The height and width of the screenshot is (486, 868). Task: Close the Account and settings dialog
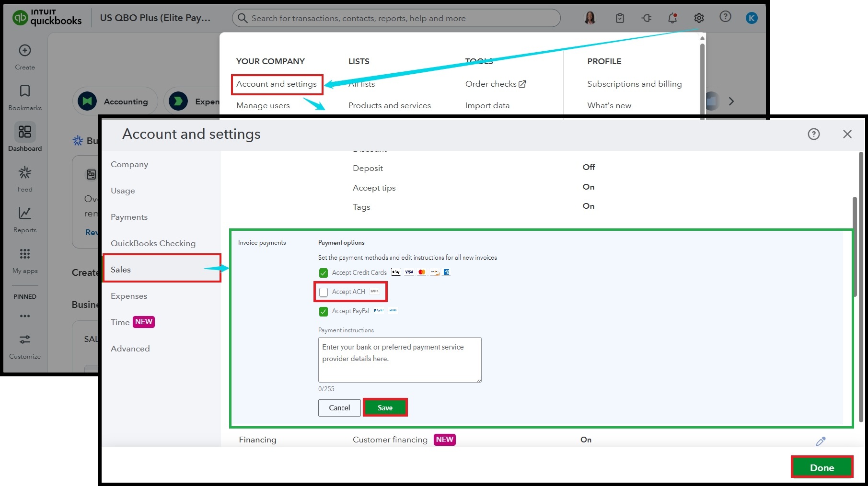coord(847,134)
